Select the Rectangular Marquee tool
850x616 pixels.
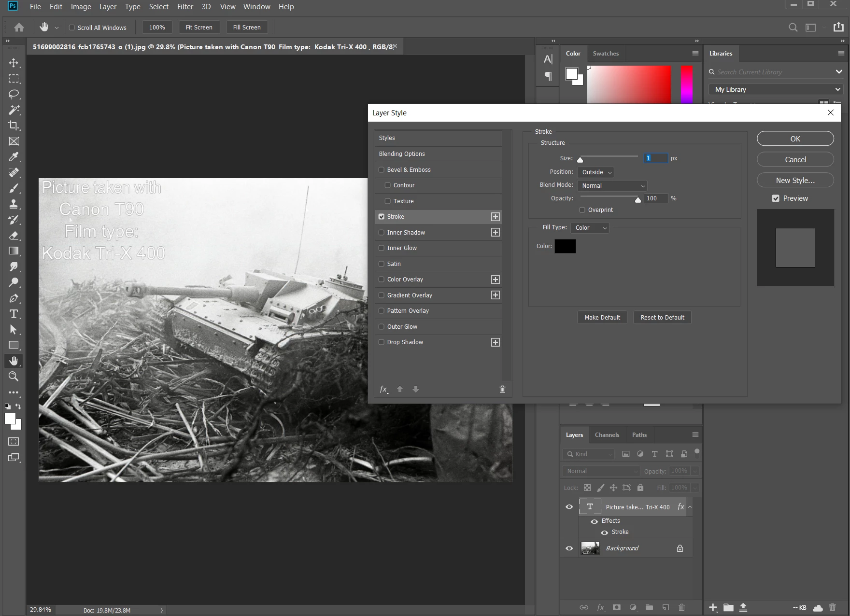click(14, 79)
